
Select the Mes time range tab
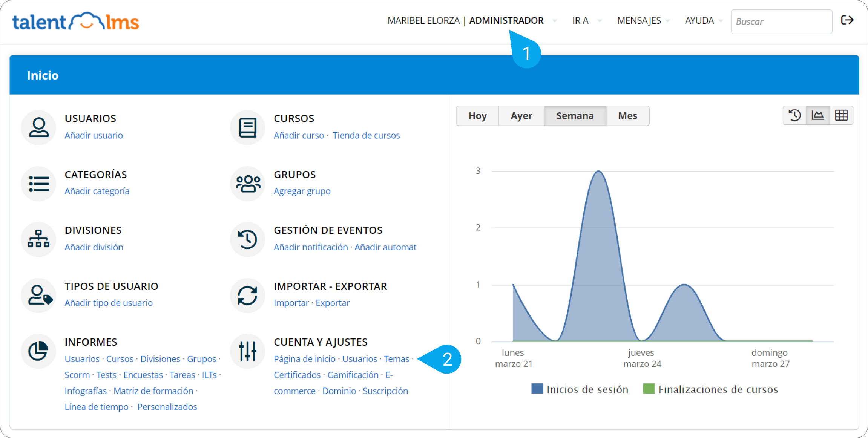627,116
